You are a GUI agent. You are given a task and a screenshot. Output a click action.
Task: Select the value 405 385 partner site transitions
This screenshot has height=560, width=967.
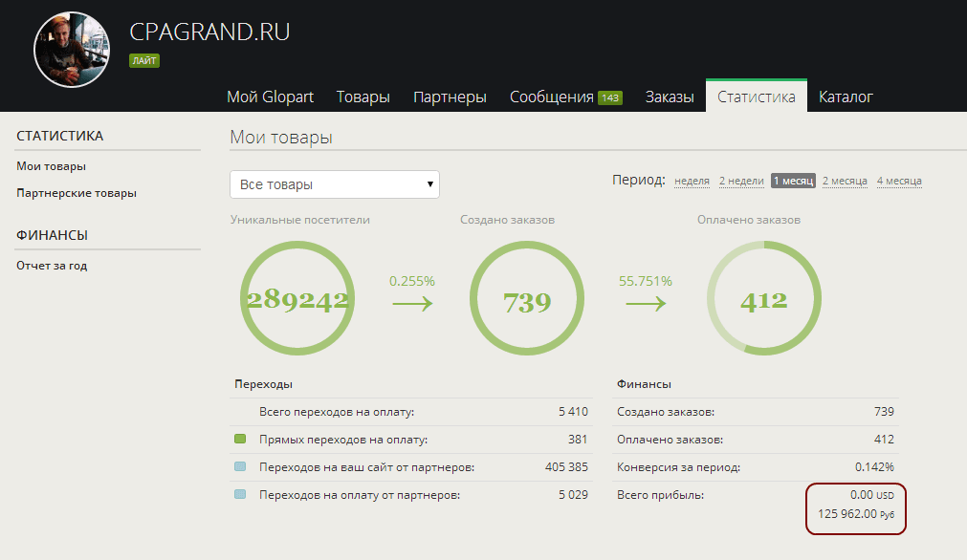pyautogui.click(x=566, y=467)
